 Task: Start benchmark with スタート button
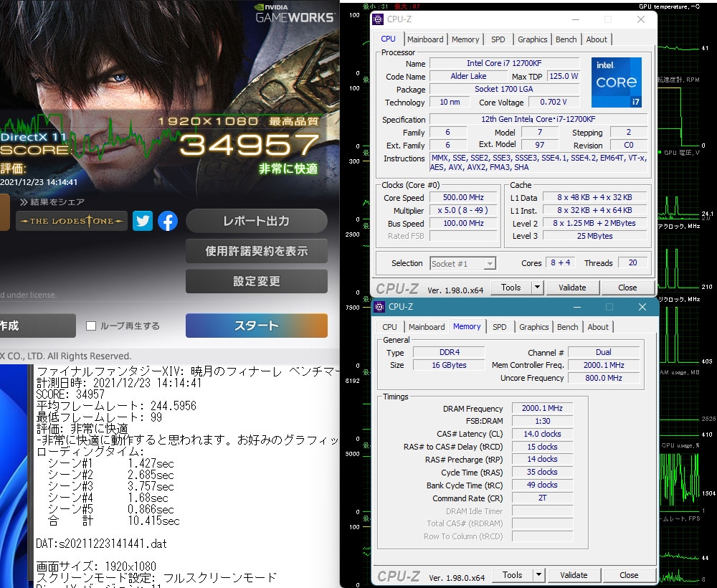[257, 326]
